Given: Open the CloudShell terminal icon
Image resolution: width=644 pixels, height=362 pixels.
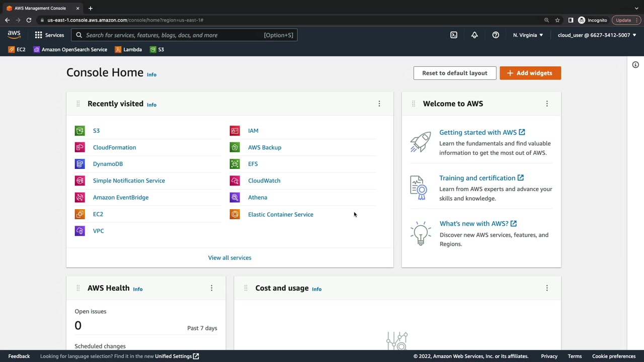Looking at the screenshot, I should (454, 35).
